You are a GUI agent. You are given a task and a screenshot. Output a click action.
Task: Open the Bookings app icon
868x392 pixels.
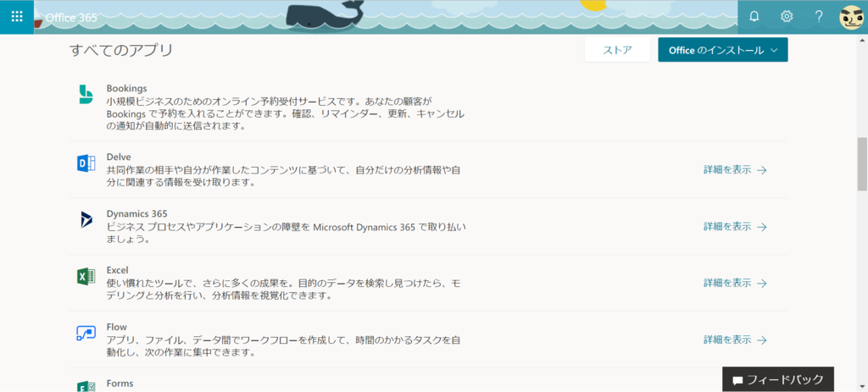86,95
